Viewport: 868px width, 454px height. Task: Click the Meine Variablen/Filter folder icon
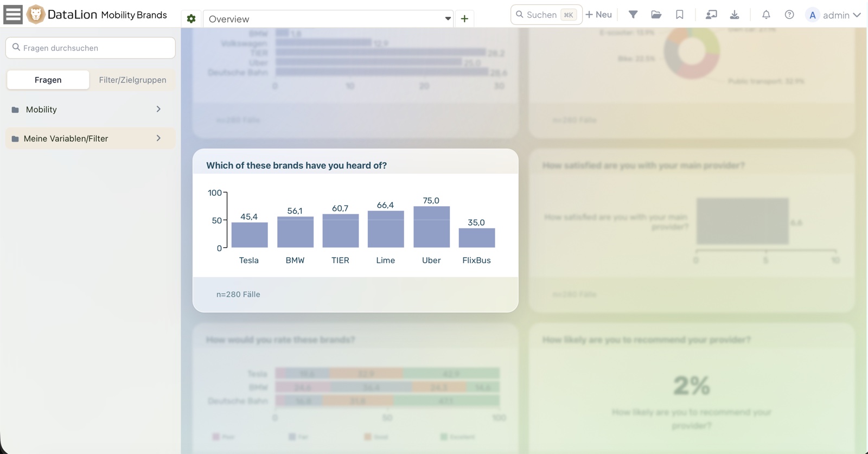(x=15, y=139)
